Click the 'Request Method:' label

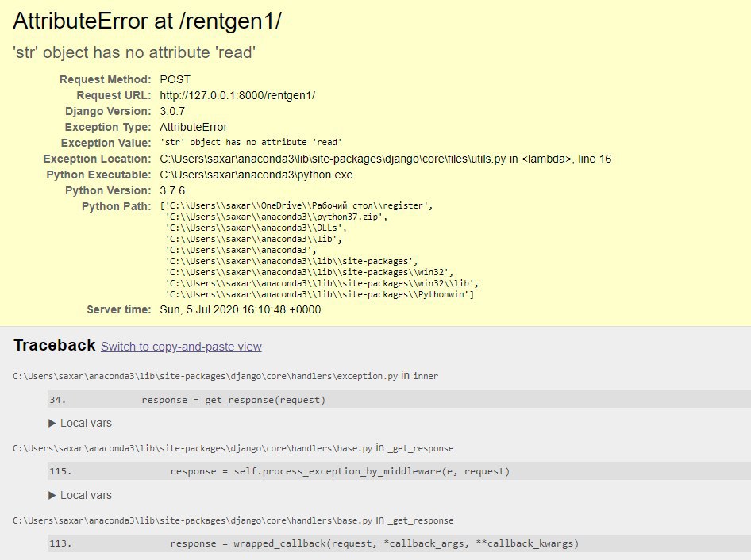tap(106, 79)
